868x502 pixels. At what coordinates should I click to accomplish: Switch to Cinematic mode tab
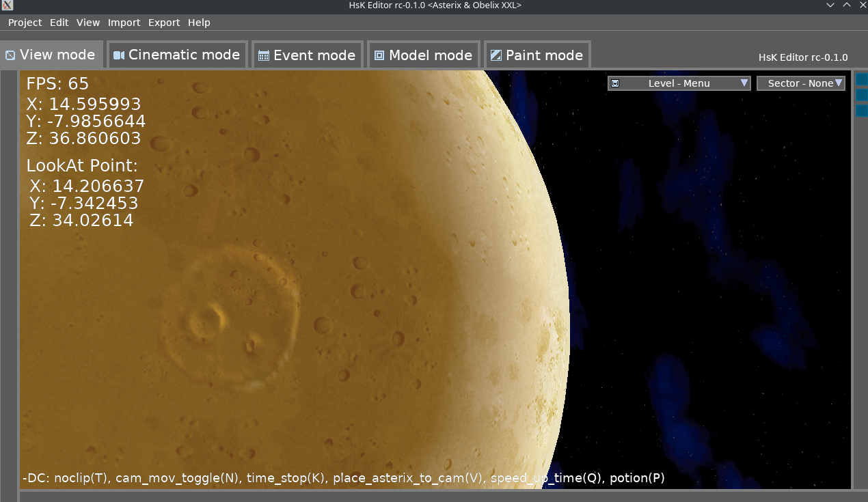coord(177,55)
